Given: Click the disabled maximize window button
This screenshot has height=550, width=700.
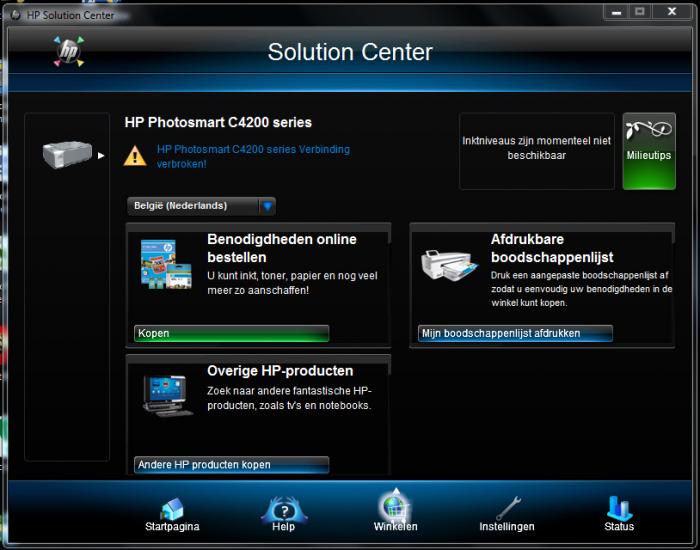Looking at the screenshot, I should (x=640, y=12).
